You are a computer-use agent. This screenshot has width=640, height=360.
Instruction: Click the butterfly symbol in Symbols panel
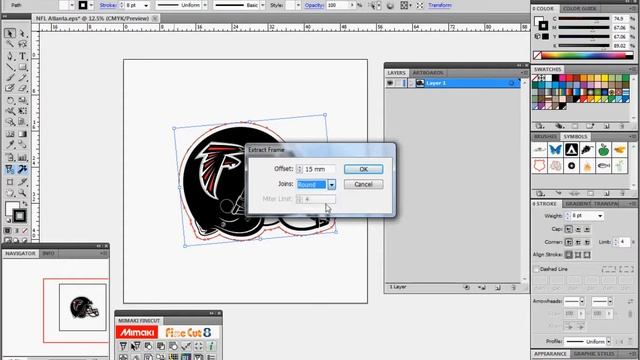click(x=555, y=150)
